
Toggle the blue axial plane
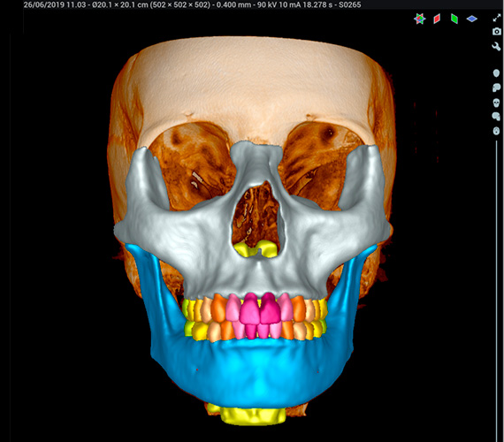point(471,19)
